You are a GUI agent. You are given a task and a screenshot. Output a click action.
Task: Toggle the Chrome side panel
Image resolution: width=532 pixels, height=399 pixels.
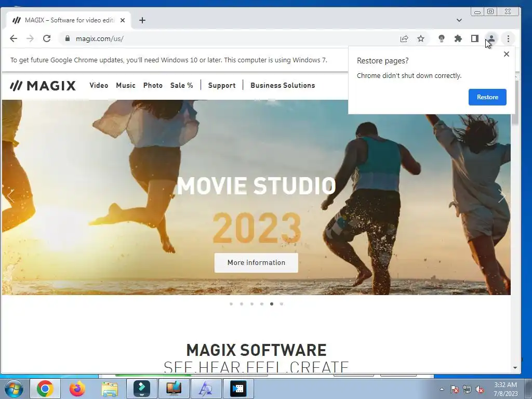[x=475, y=38]
